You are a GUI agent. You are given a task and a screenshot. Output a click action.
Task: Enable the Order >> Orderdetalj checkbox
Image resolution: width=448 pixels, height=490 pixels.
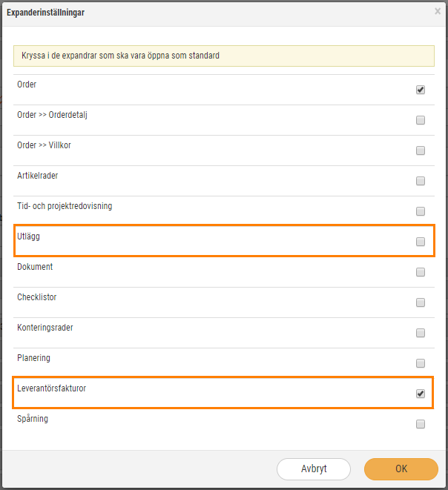coord(420,120)
